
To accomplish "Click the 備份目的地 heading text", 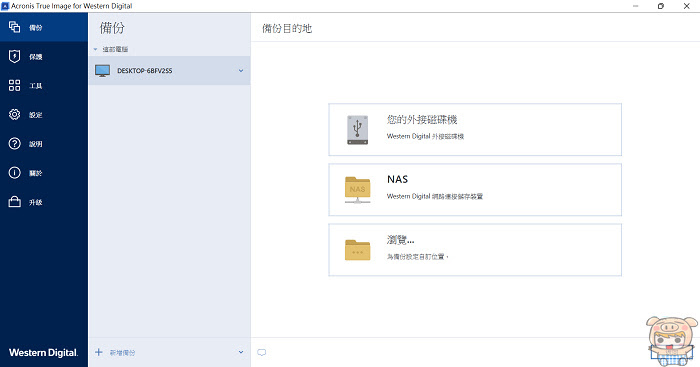I will pyautogui.click(x=287, y=29).
